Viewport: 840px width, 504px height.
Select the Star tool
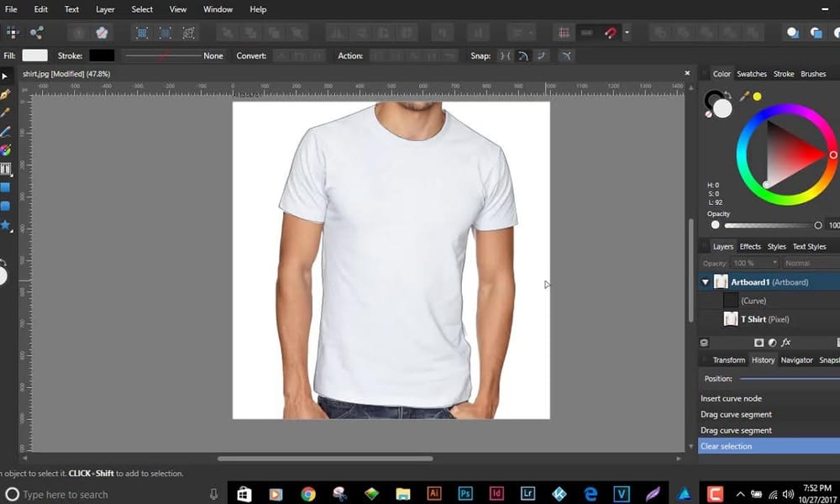6,225
